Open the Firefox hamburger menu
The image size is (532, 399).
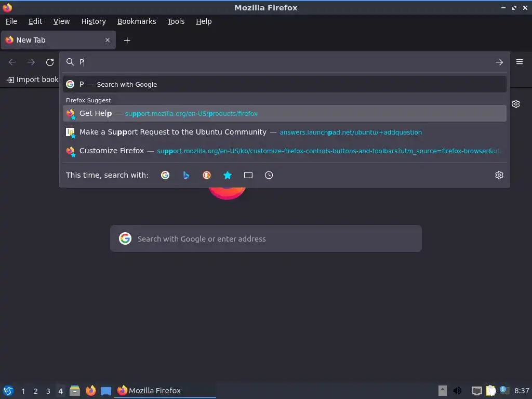pyautogui.click(x=519, y=62)
